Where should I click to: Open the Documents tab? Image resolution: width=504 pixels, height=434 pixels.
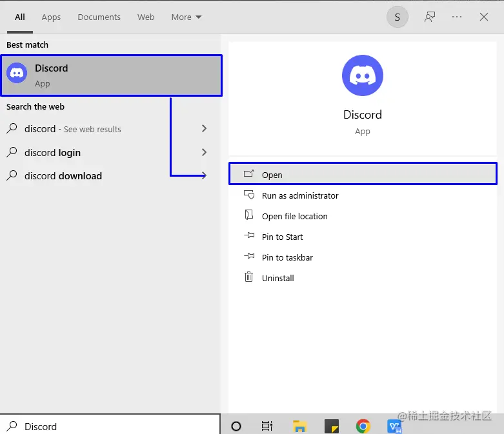[x=99, y=17]
